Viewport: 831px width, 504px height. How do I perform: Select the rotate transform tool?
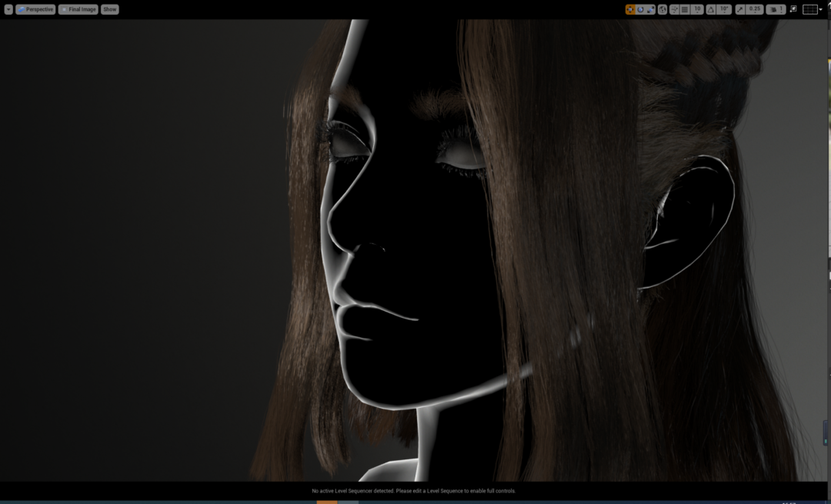[640, 9]
